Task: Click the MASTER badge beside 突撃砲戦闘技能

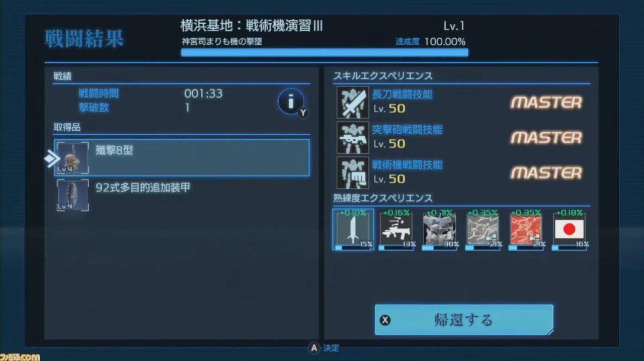Action: click(x=546, y=137)
